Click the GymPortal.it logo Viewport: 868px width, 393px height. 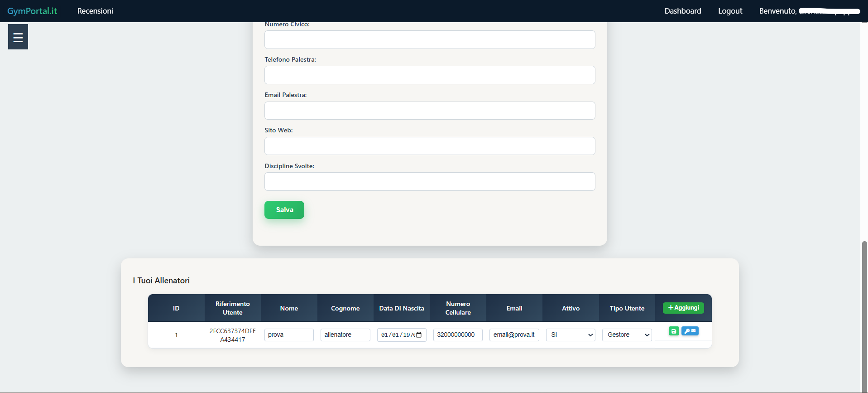(x=32, y=11)
